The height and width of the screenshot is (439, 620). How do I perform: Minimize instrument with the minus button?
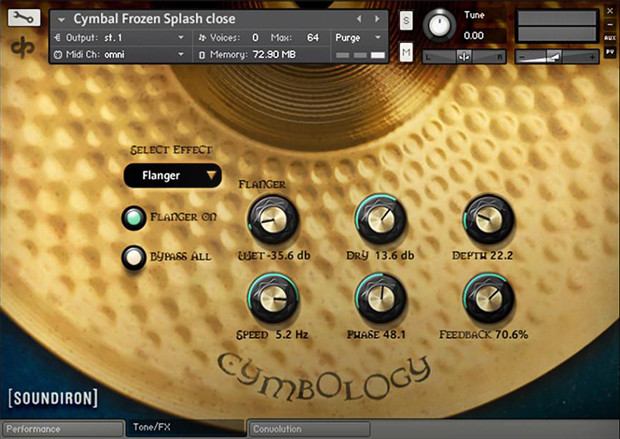pyautogui.click(x=610, y=25)
